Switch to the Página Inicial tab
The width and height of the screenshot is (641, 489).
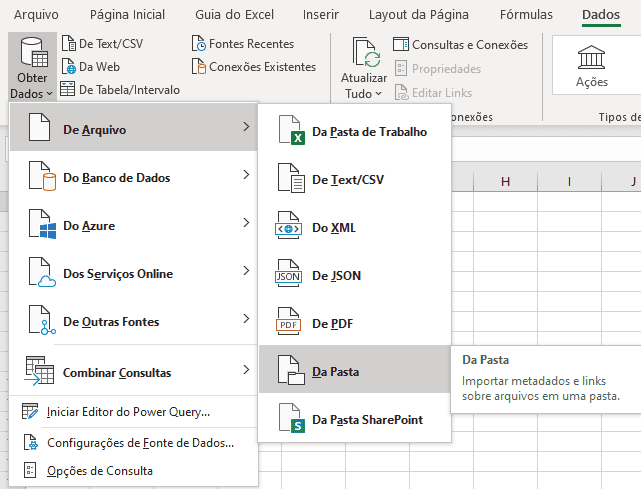(x=128, y=15)
